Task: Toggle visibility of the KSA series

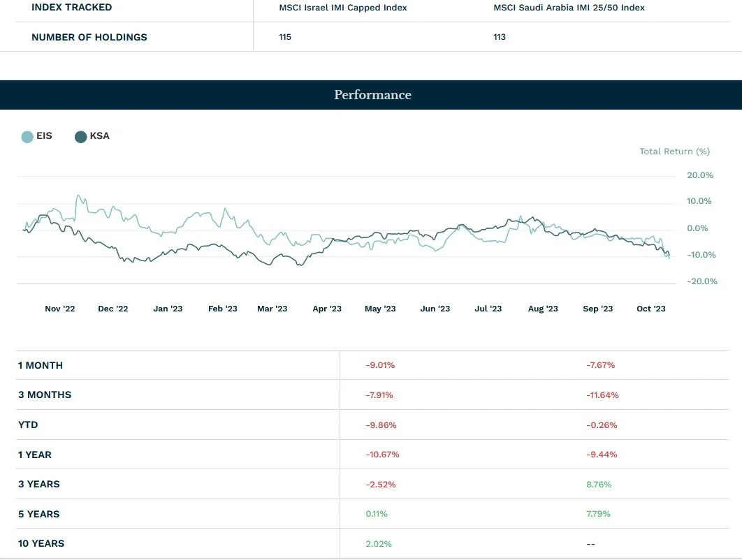Action: click(x=92, y=136)
